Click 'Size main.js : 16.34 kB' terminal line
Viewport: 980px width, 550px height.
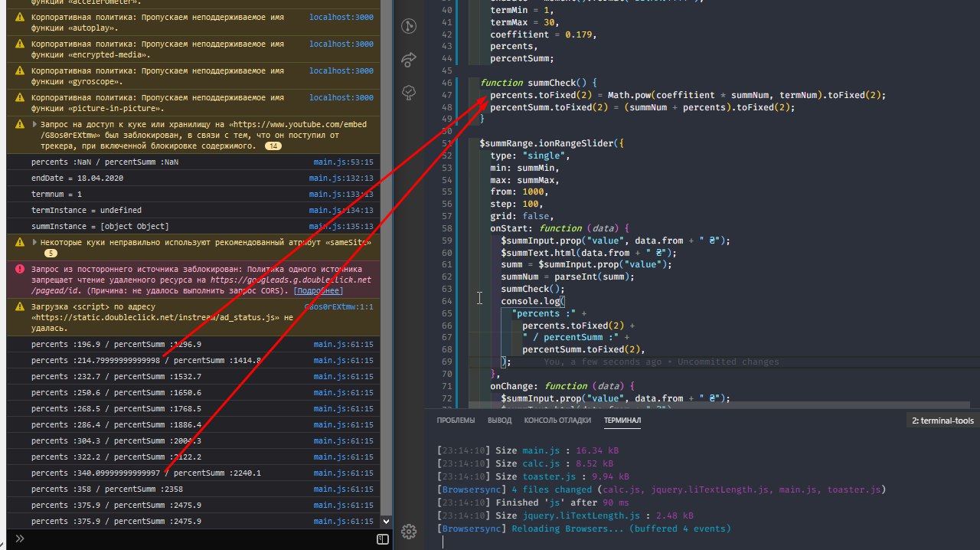pos(528,451)
